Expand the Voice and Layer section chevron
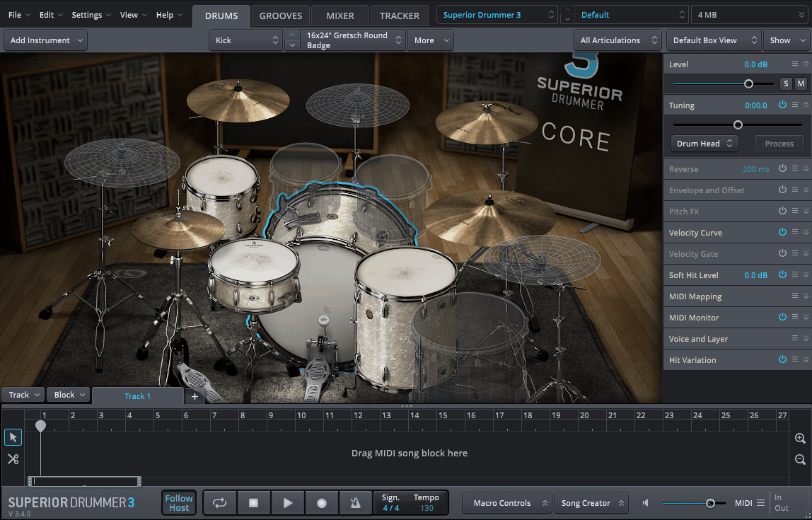812x520 pixels. (x=806, y=338)
